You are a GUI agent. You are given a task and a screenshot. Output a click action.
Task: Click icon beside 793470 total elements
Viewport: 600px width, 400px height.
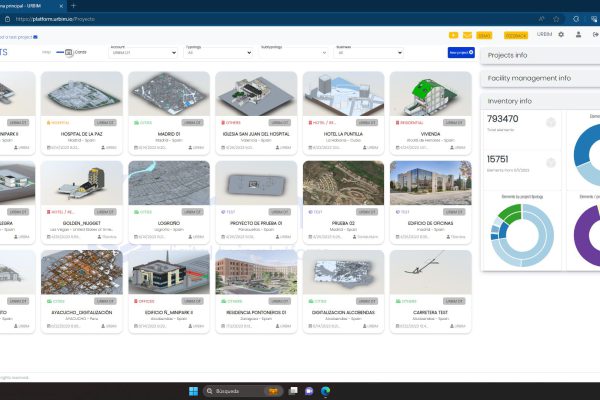[551, 122]
